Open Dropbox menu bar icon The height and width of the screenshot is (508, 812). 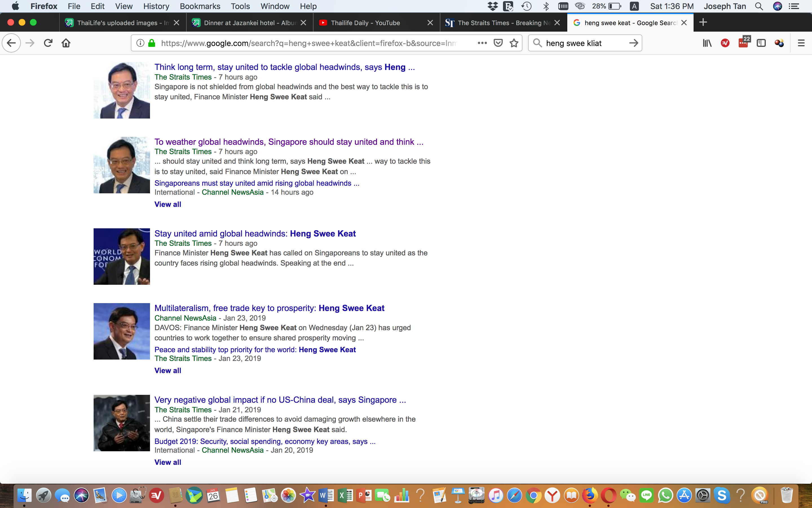[x=493, y=6]
